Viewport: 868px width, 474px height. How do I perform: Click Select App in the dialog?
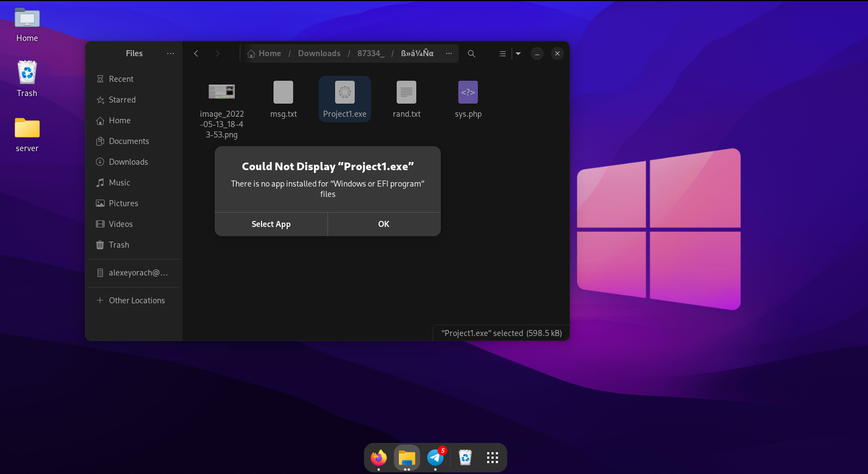pos(271,224)
